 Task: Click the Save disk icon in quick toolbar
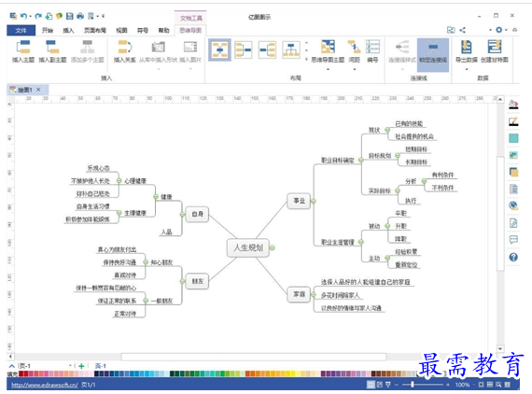(70, 16)
